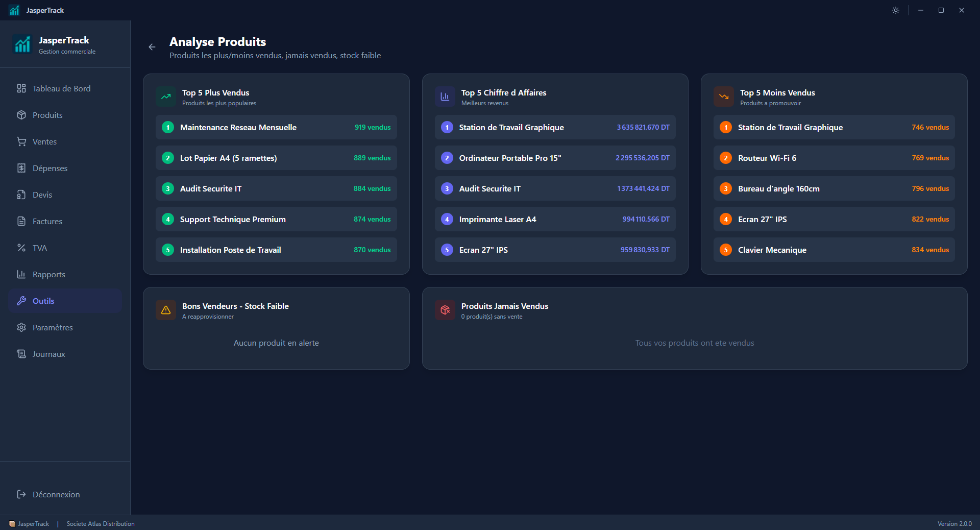The height and width of the screenshot is (530, 980).
Task: Click the 3 635 821,670 DT amount
Action: [x=643, y=127]
